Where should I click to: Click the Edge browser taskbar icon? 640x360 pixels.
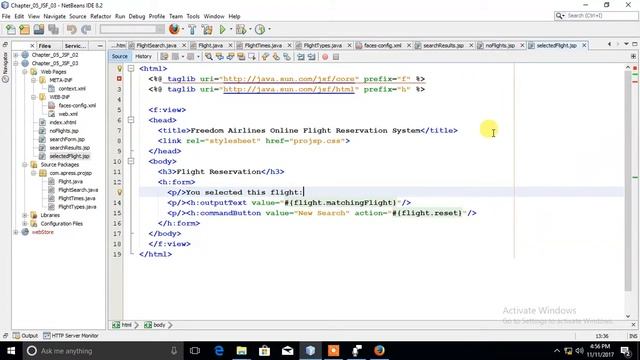[219, 351]
